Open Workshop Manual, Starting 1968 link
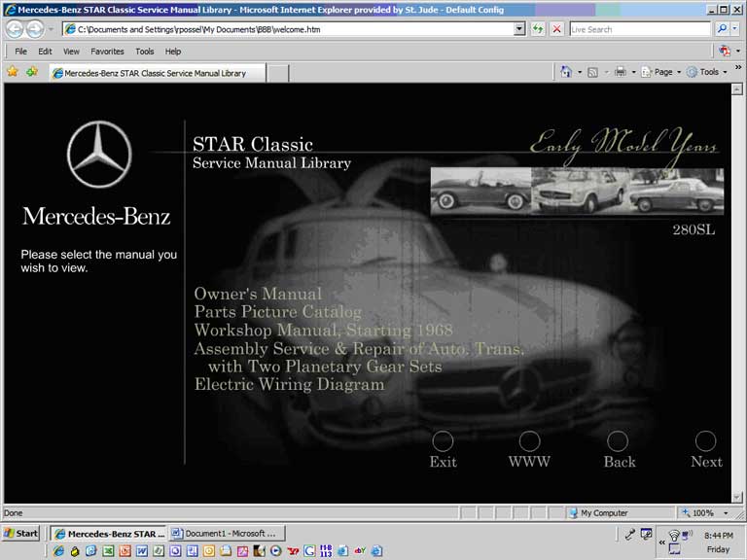The image size is (747, 560). point(323,330)
